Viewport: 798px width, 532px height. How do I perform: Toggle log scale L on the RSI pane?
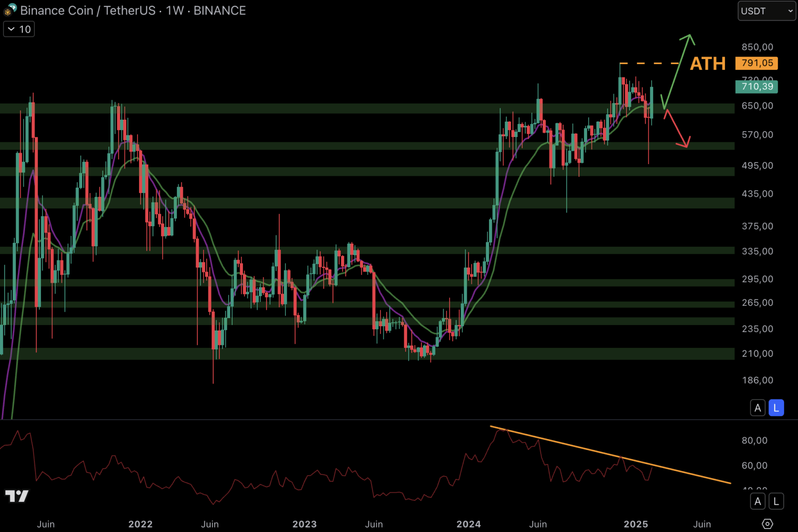(776, 501)
